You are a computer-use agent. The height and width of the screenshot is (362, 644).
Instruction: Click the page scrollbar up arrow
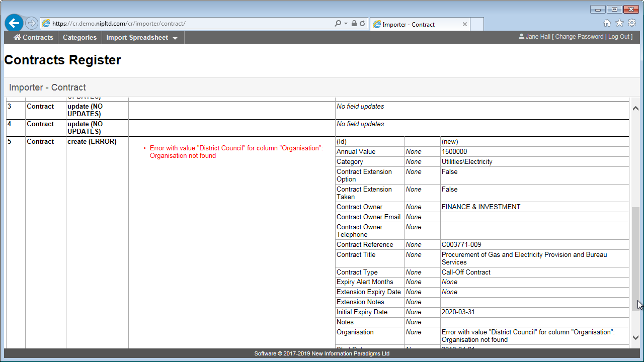pyautogui.click(x=635, y=109)
